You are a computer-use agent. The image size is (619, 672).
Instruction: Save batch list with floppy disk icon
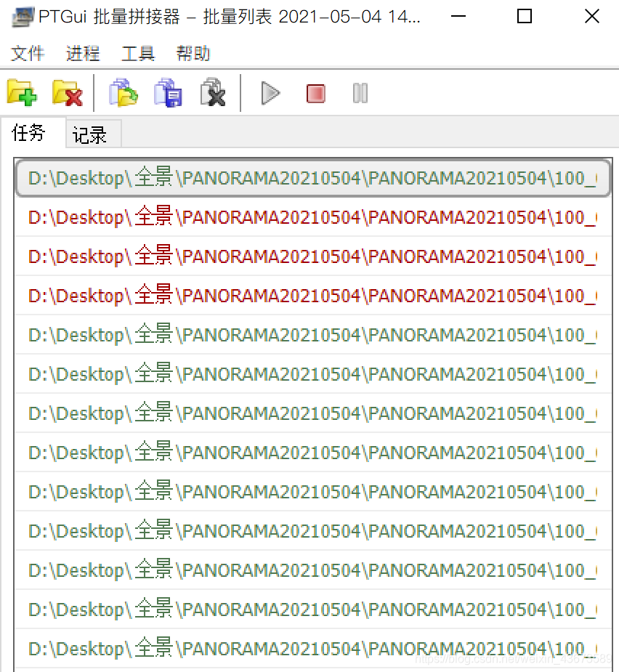tap(168, 92)
